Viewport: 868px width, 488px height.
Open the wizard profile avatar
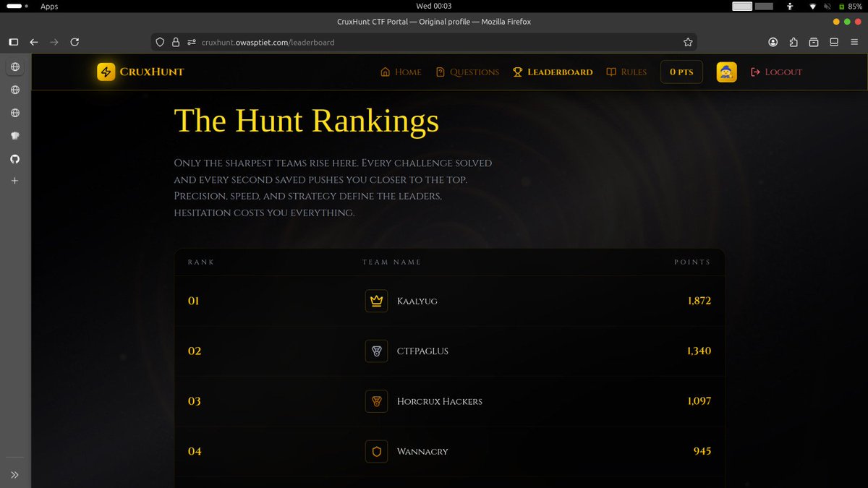click(x=726, y=72)
